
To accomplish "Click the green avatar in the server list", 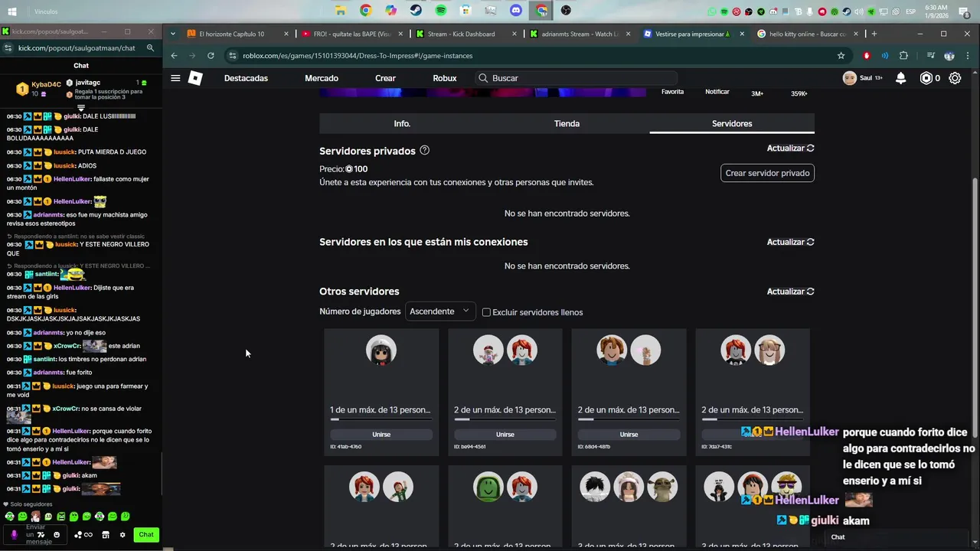I will pos(488,487).
